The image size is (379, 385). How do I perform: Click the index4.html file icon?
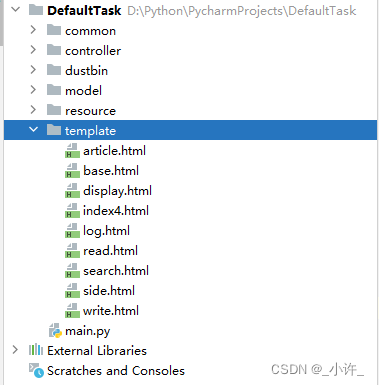coord(72,211)
